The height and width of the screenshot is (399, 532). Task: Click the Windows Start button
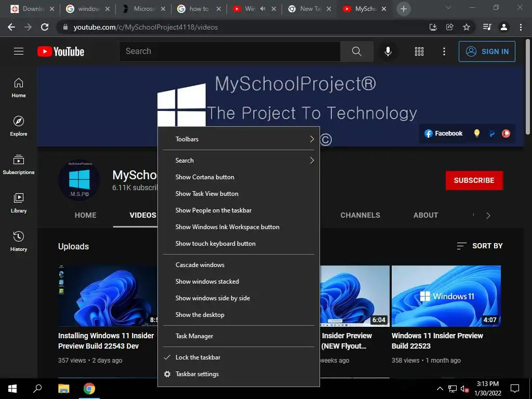[x=12, y=389]
